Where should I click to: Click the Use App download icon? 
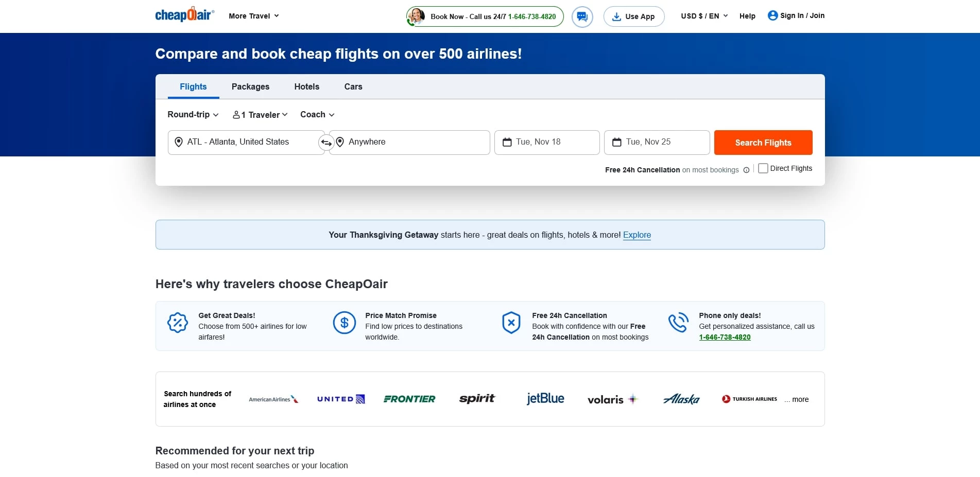click(616, 16)
